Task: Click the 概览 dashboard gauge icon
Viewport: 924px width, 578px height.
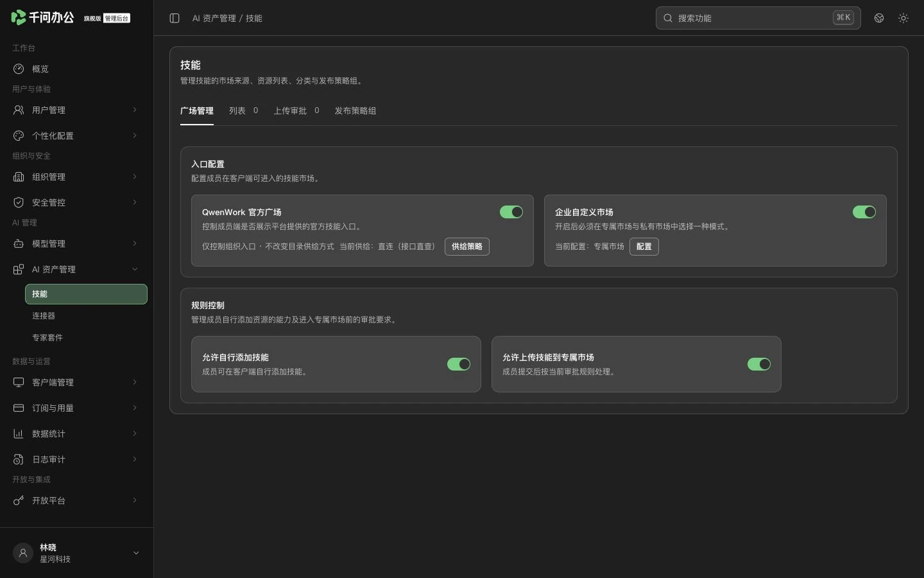Action: [19, 69]
